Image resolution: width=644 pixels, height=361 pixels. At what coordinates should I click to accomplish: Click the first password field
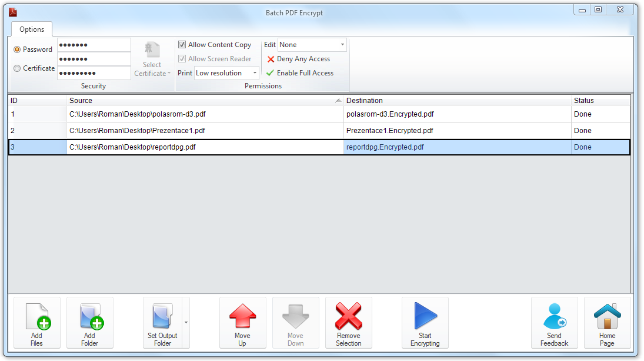click(x=94, y=45)
